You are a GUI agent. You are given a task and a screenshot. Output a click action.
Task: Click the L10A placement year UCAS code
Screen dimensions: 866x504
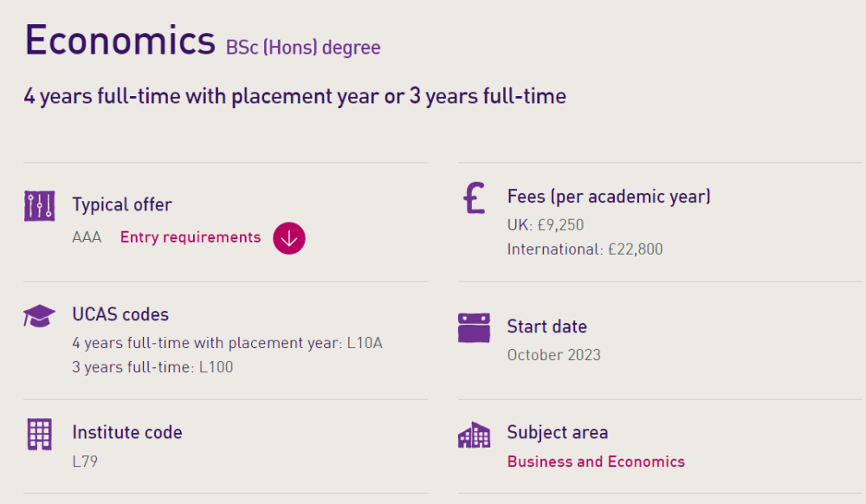pyautogui.click(x=365, y=343)
